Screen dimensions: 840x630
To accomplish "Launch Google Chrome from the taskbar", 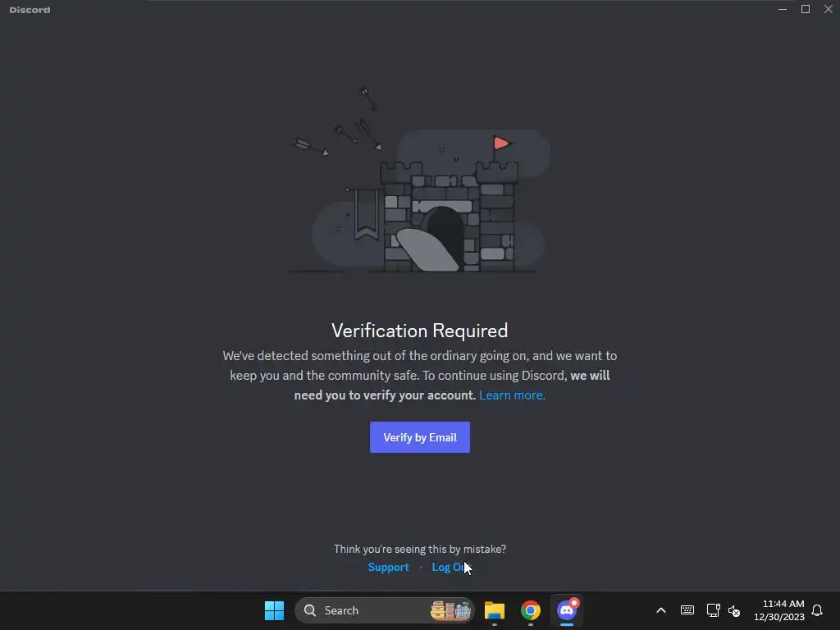I will pyautogui.click(x=531, y=610).
